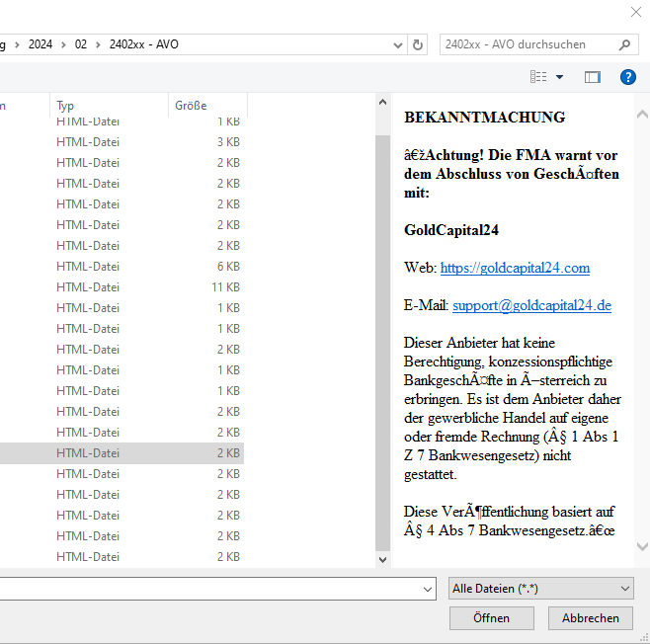
Task: Expand the chevron after 2024 in path
Action: pos(63,44)
